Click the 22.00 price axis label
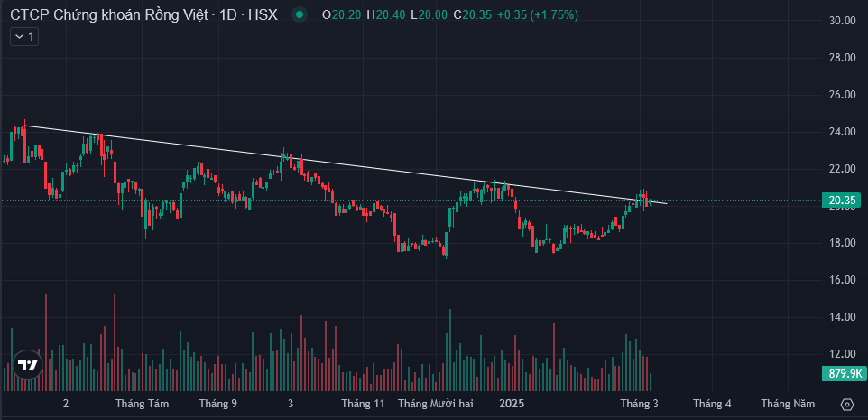The height and width of the screenshot is (420, 868). [x=842, y=169]
